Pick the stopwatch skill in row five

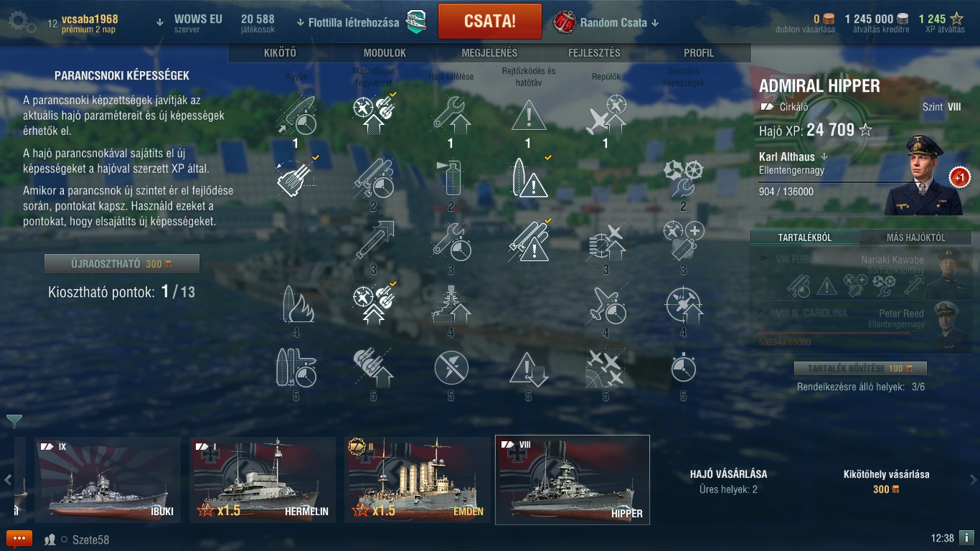pos(683,368)
